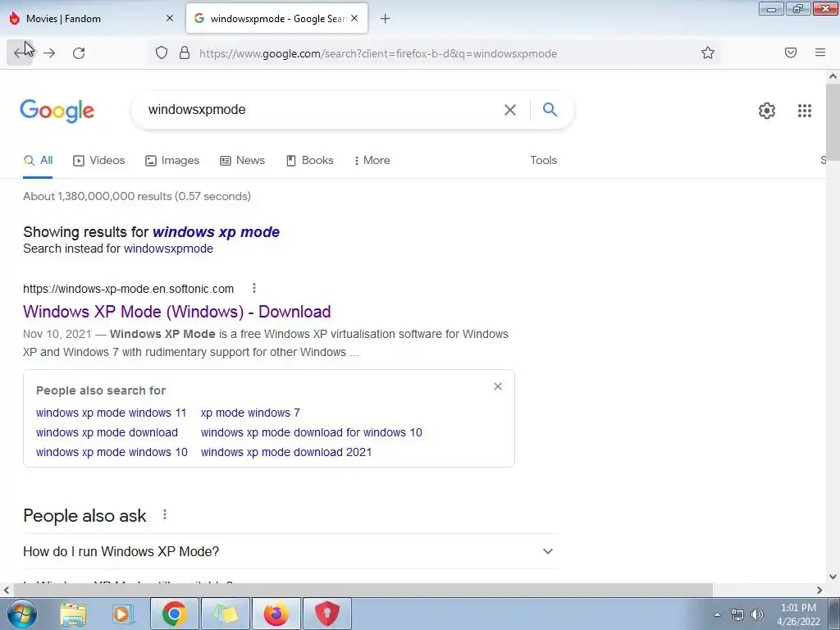
Task: Close the Movies | Fandom tab
Action: [170, 18]
